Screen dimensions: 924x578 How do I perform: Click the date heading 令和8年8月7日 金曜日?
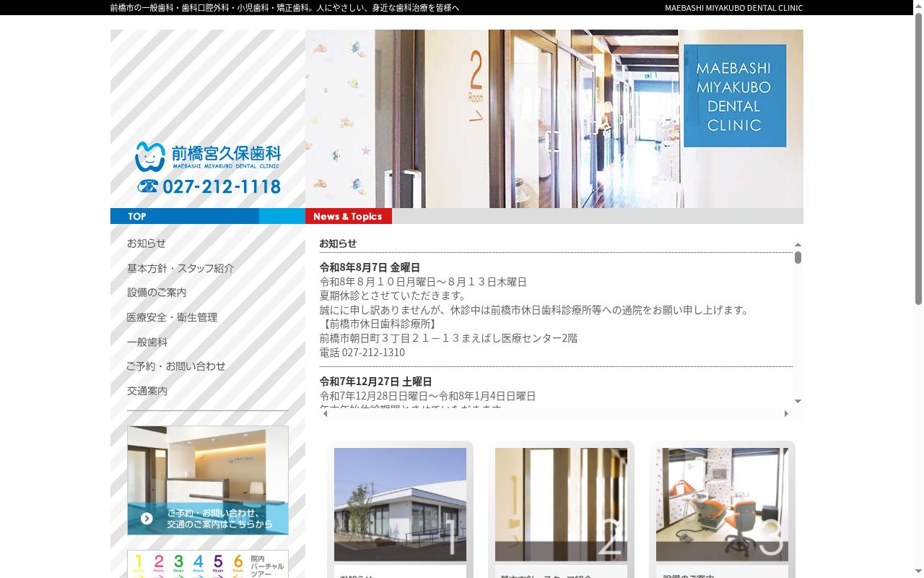point(370,267)
